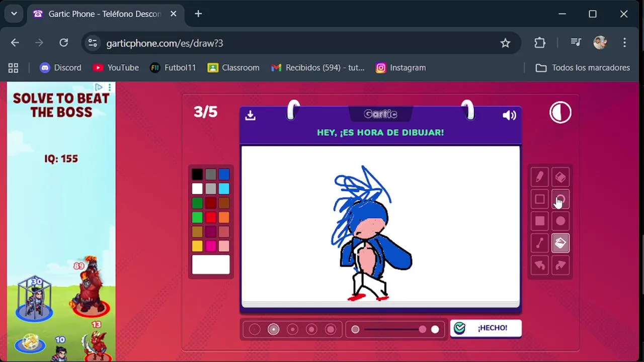Viewport: 644px width, 362px height.
Task: Pick the light pink color swatch
Action: (x=224, y=246)
